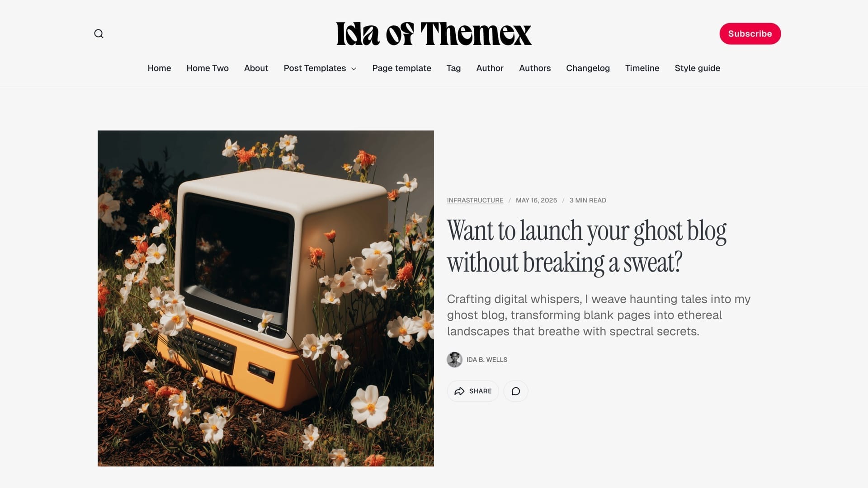View the Timeline page
868x488 pixels.
click(642, 68)
